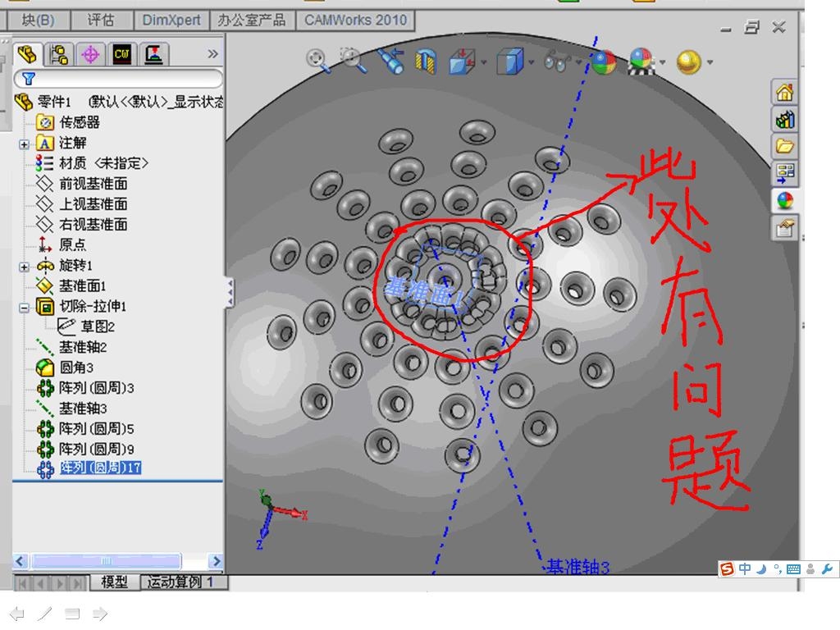Open Appearances and Scenes pane icon
The image size is (840, 630).
point(785,201)
